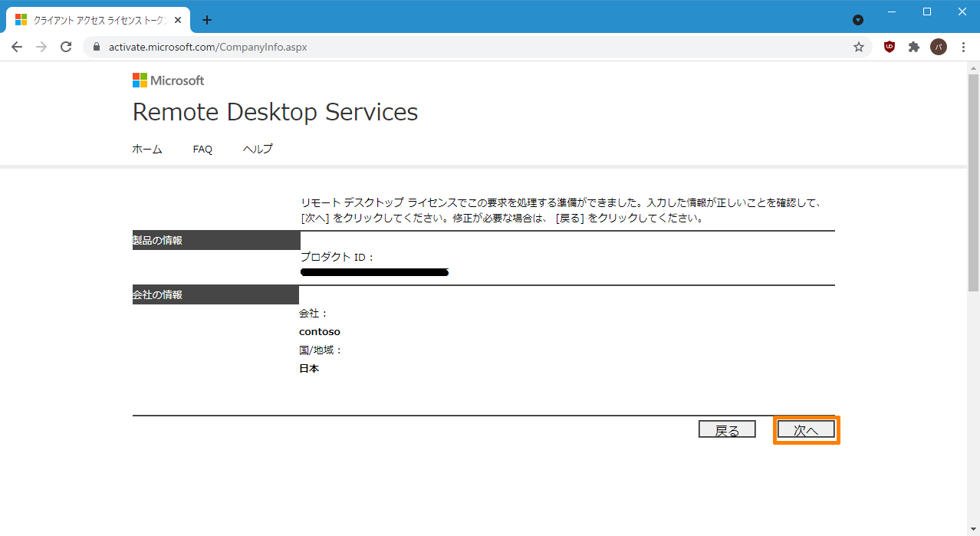Select the クライアント アクセス ライセンス tab

(100, 20)
